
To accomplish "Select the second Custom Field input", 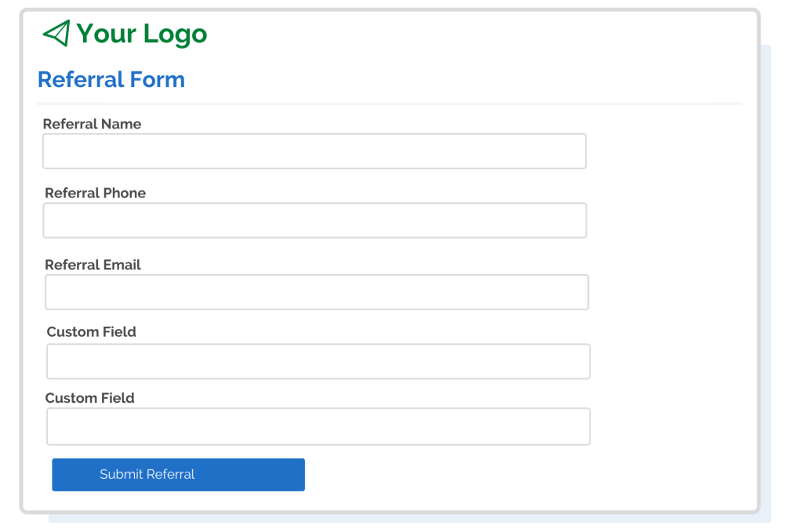I will (x=318, y=426).
